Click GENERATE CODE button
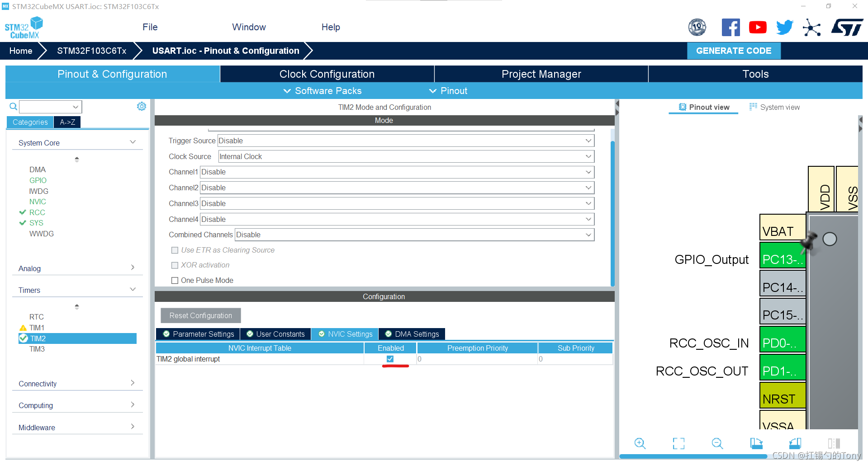 [x=734, y=51]
